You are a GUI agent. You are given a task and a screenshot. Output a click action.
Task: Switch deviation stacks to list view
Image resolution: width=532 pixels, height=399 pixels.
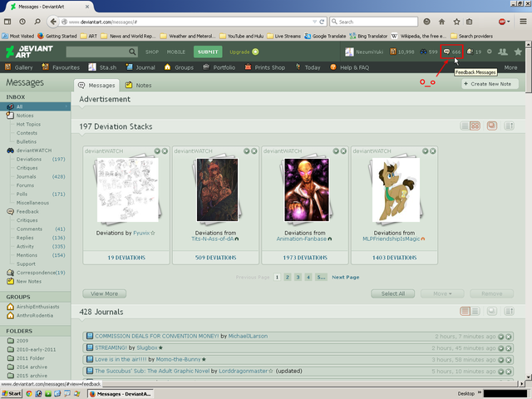coord(465,126)
